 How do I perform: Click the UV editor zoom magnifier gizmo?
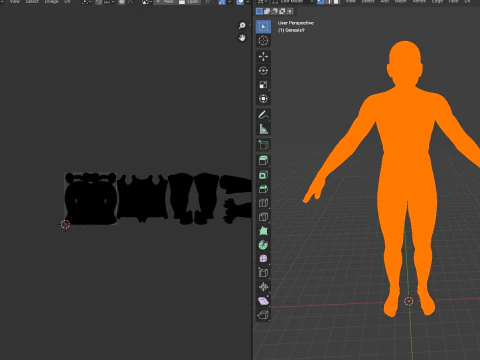242,26
